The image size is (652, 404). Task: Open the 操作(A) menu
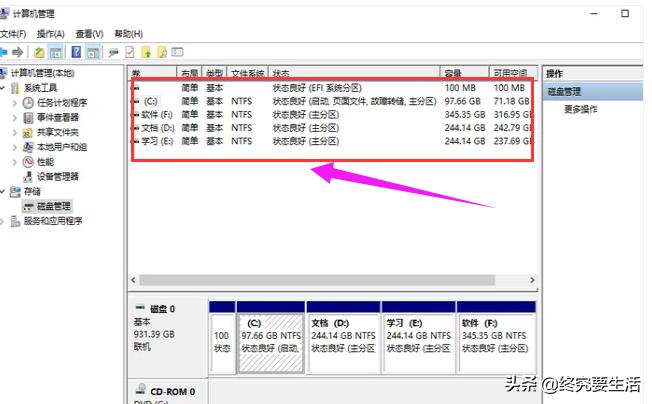click(51, 34)
